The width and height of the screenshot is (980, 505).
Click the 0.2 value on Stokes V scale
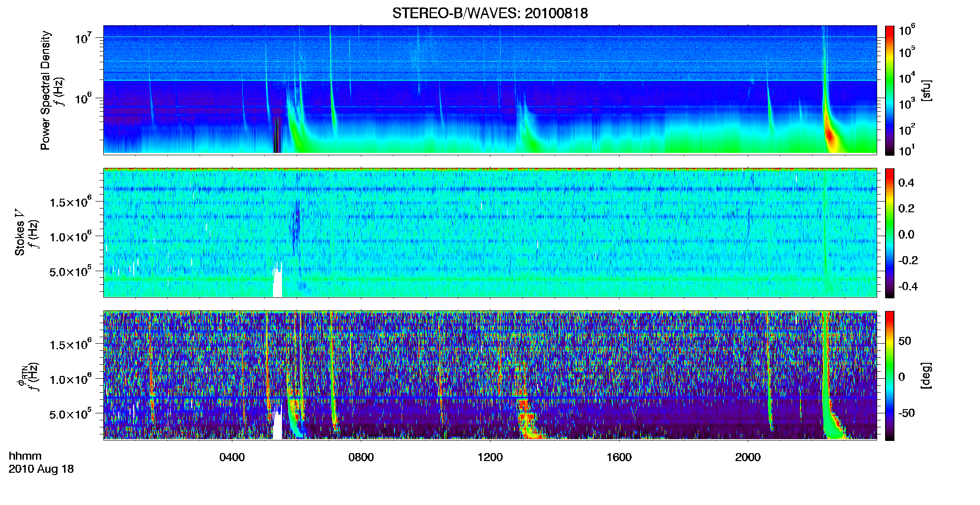906,209
